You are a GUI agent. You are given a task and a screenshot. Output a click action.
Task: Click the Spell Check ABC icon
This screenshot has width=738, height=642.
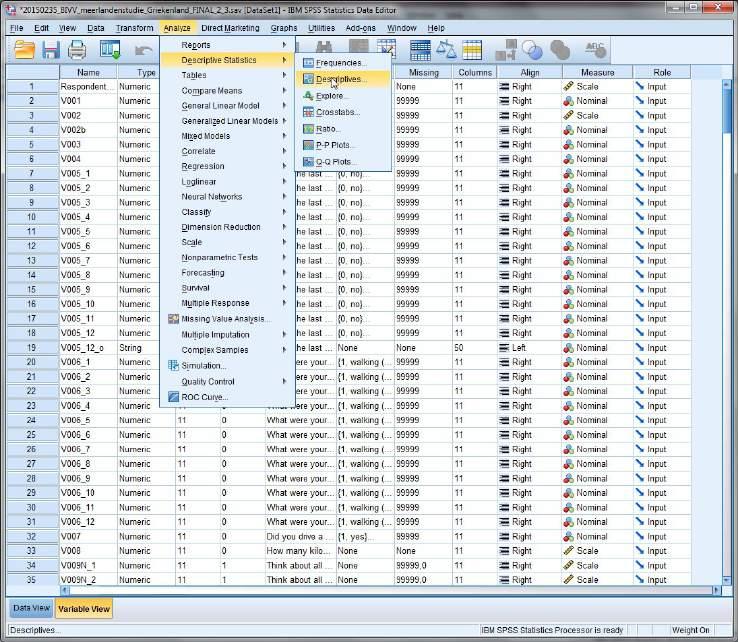click(595, 49)
